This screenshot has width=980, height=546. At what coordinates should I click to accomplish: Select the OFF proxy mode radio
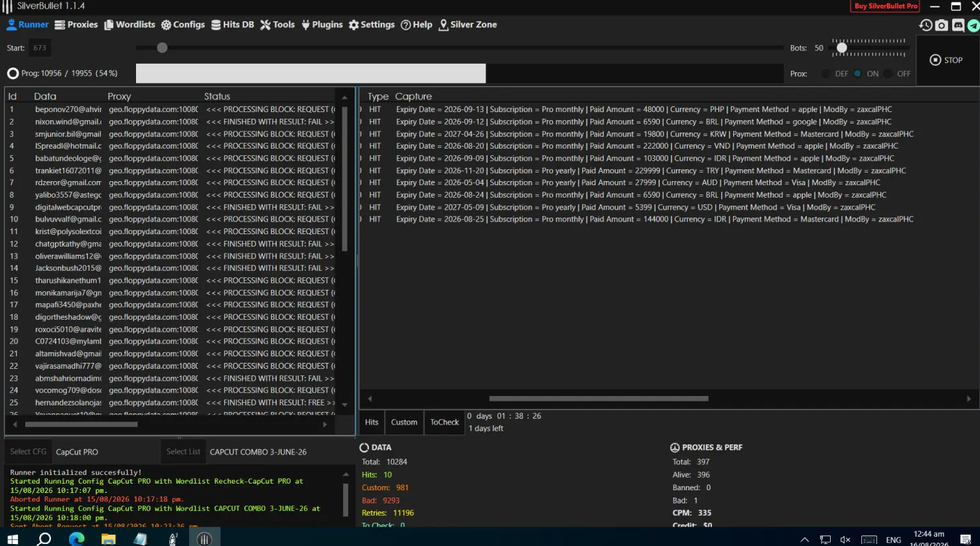pyautogui.click(x=888, y=74)
